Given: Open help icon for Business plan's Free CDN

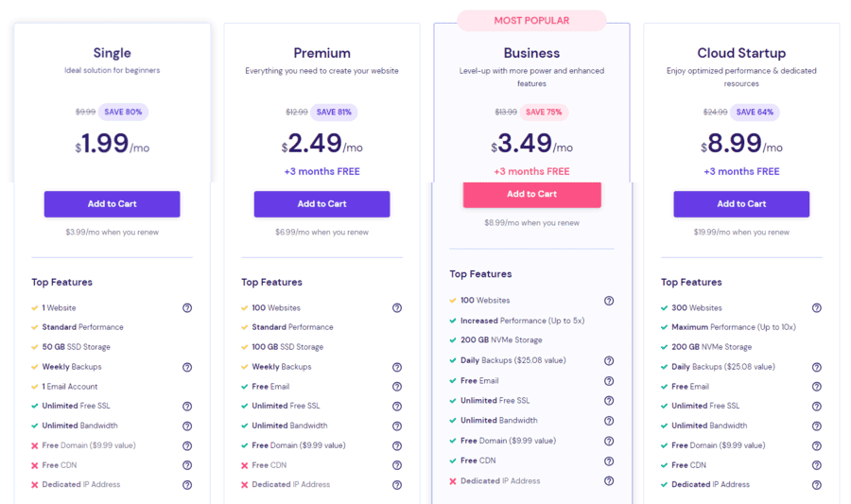Looking at the screenshot, I should tap(609, 461).
